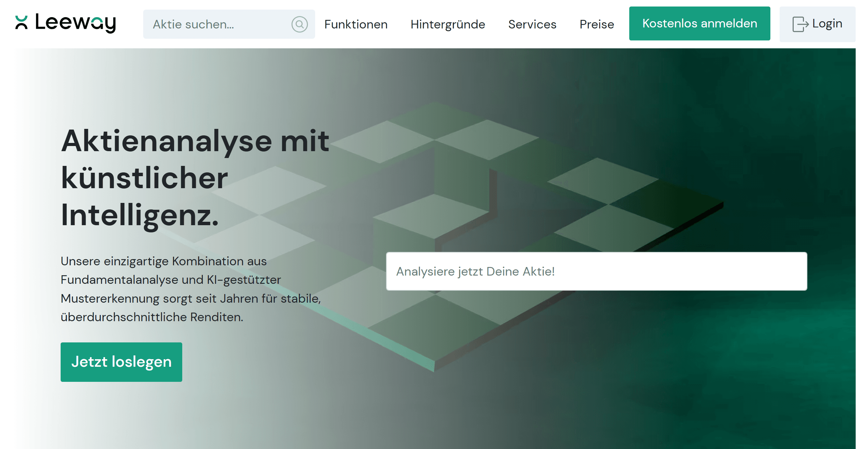
Task: Click the Leeway logo symbol icon
Action: [21, 23]
